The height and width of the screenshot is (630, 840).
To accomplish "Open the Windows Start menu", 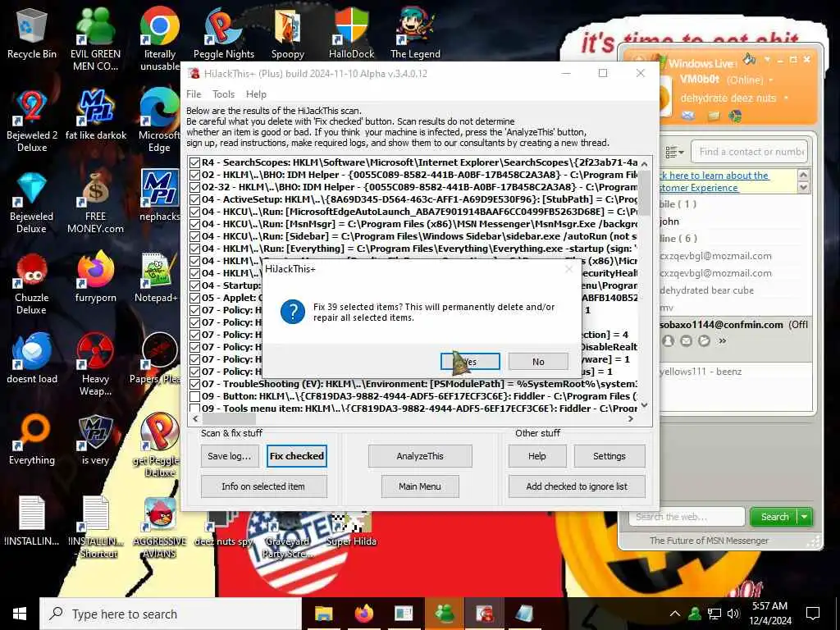I will (20, 614).
